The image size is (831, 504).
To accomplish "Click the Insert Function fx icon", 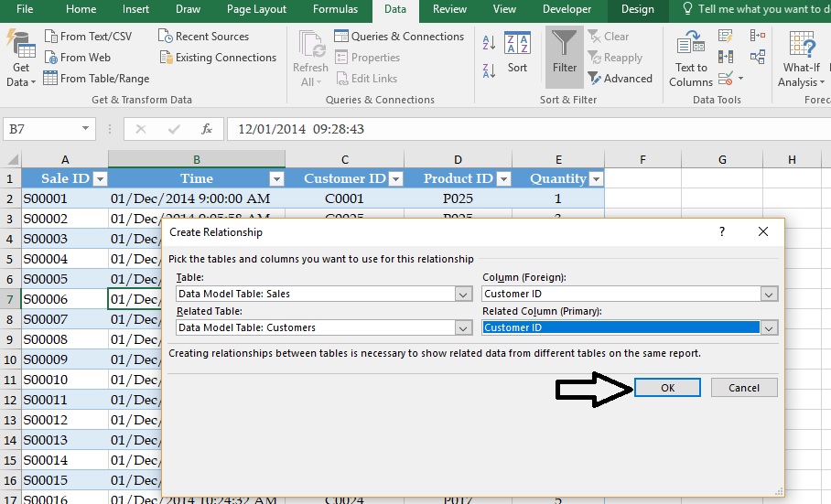I will 207,129.
